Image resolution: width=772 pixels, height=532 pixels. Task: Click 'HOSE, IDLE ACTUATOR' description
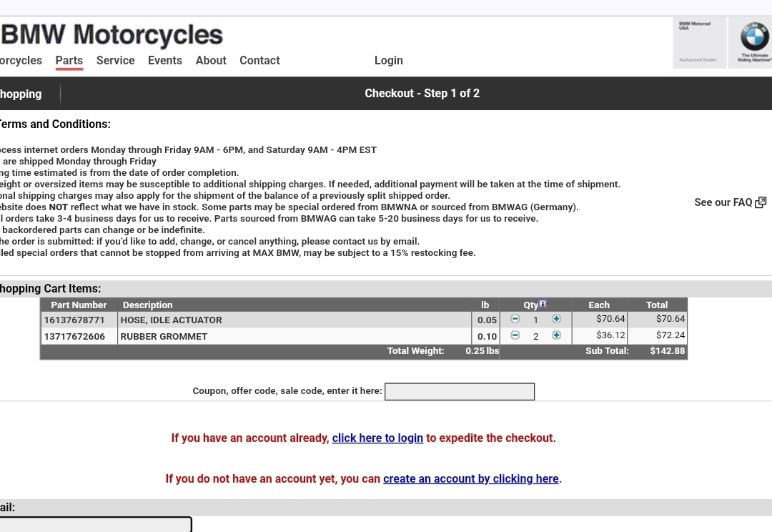[171, 320]
